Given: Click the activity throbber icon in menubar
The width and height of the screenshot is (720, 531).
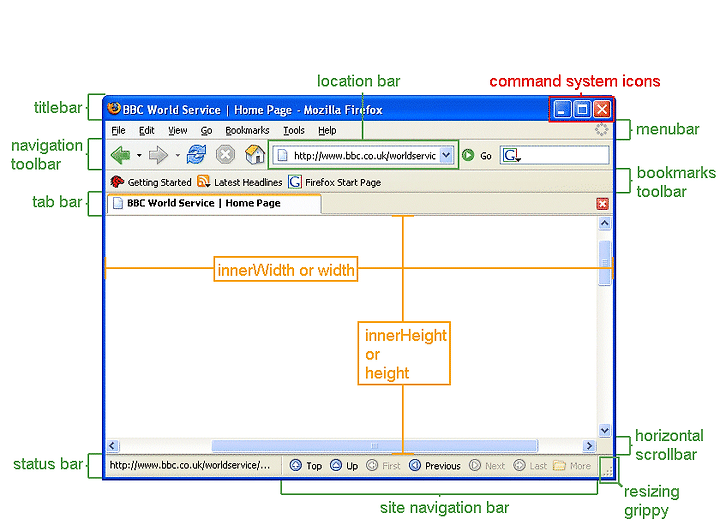Looking at the screenshot, I should (x=601, y=130).
